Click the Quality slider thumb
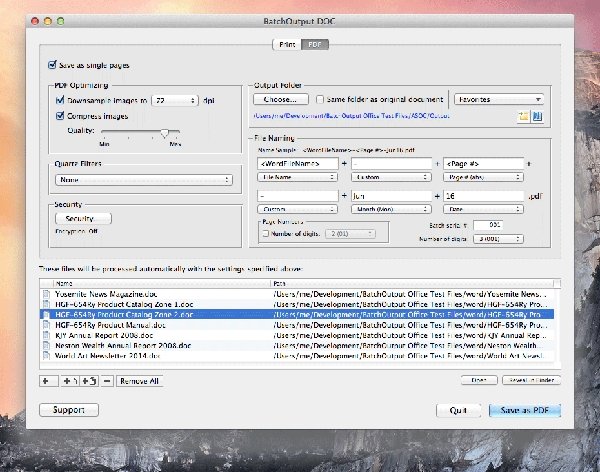The width and height of the screenshot is (600, 472). tap(165, 133)
